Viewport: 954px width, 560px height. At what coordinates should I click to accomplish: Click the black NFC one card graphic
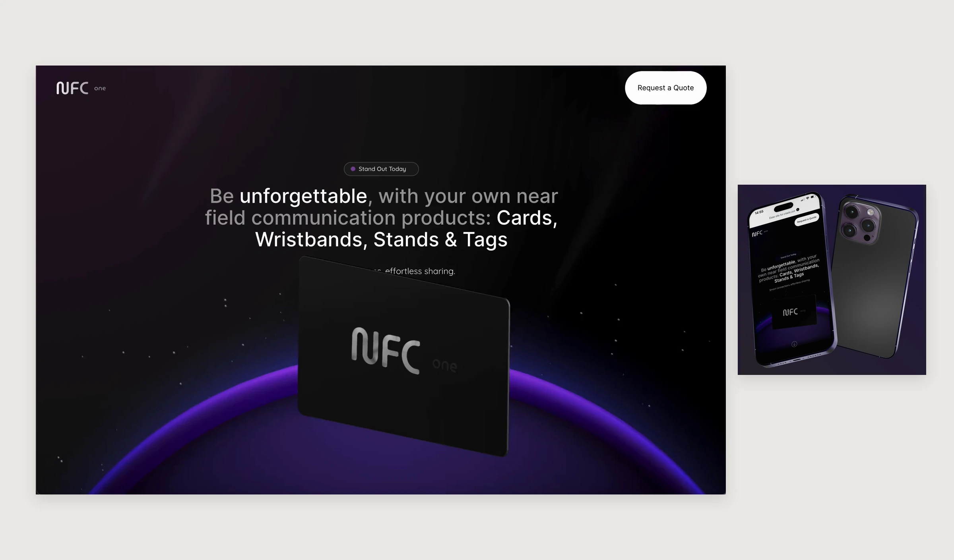[403, 356]
